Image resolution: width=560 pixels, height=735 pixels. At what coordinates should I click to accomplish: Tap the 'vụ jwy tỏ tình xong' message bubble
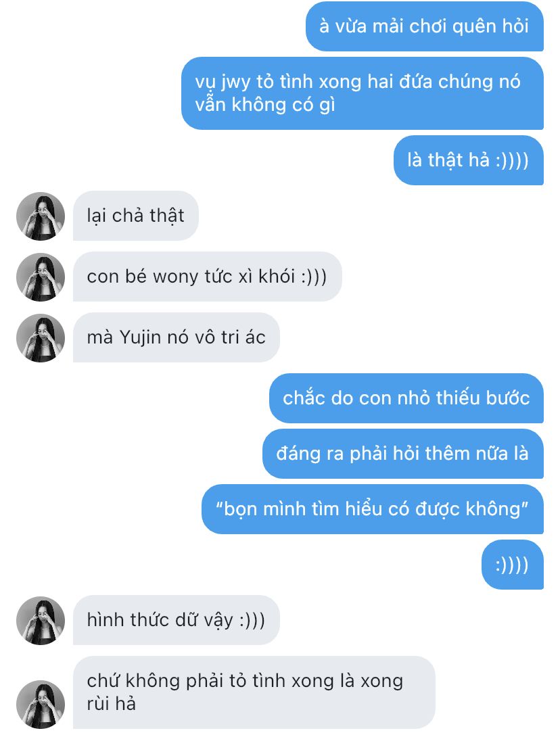coord(363,93)
